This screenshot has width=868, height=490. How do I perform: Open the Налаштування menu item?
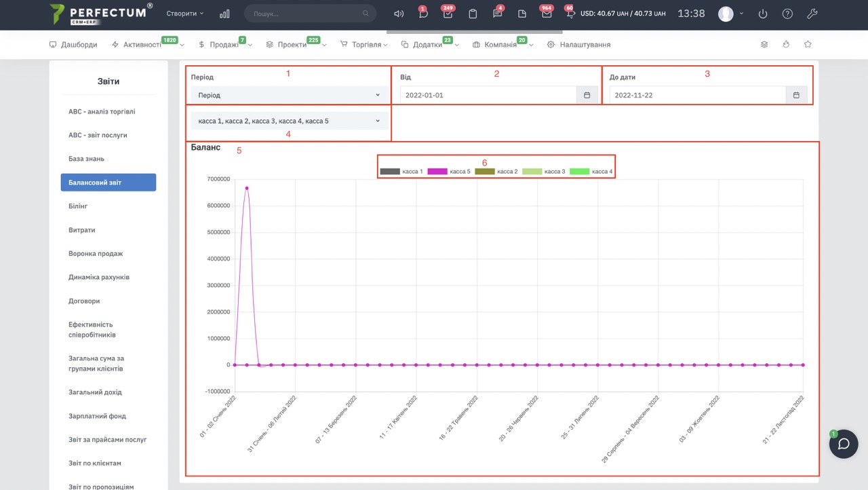click(x=578, y=45)
